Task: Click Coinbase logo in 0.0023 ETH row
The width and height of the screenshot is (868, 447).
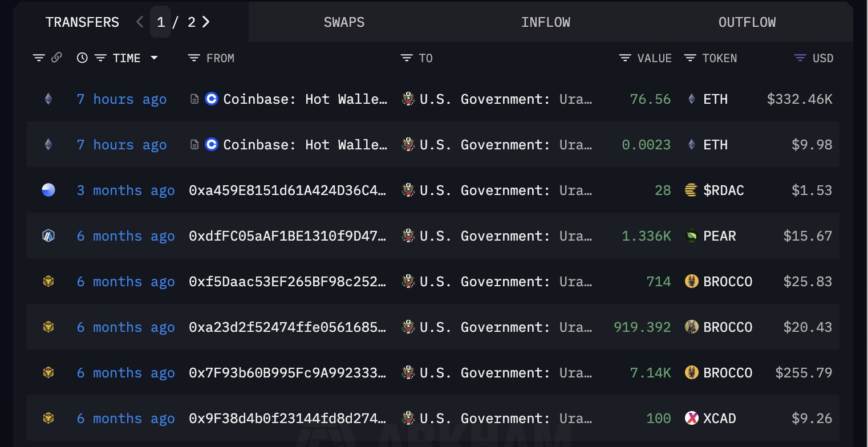Action: (x=212, y=145)
